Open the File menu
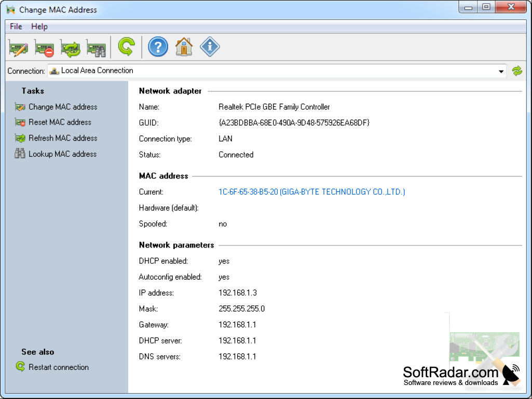The height and width of the screenshot is (399, 532). point(16,26)
